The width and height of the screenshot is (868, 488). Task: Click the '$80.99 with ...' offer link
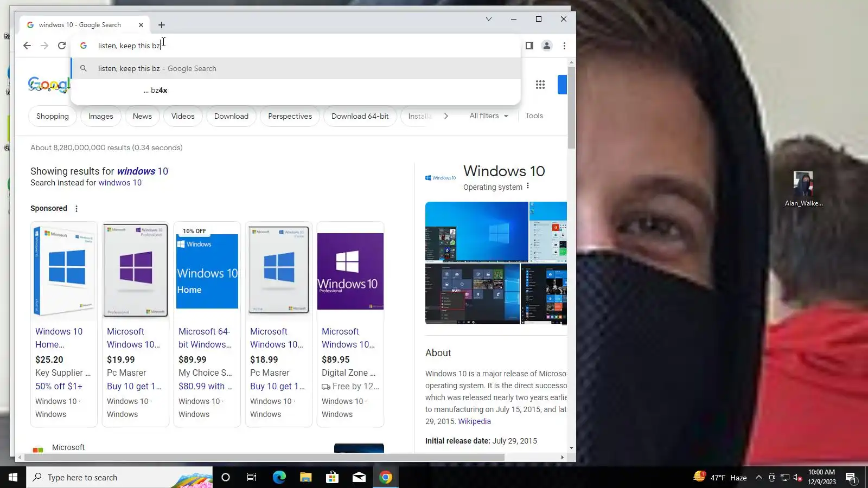click(206, 386)
